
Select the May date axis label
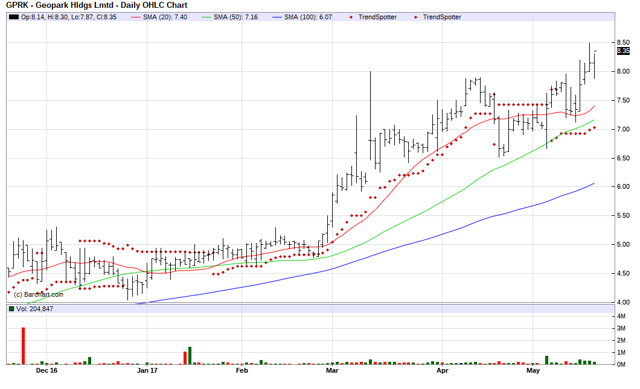[x=533, y=371]
